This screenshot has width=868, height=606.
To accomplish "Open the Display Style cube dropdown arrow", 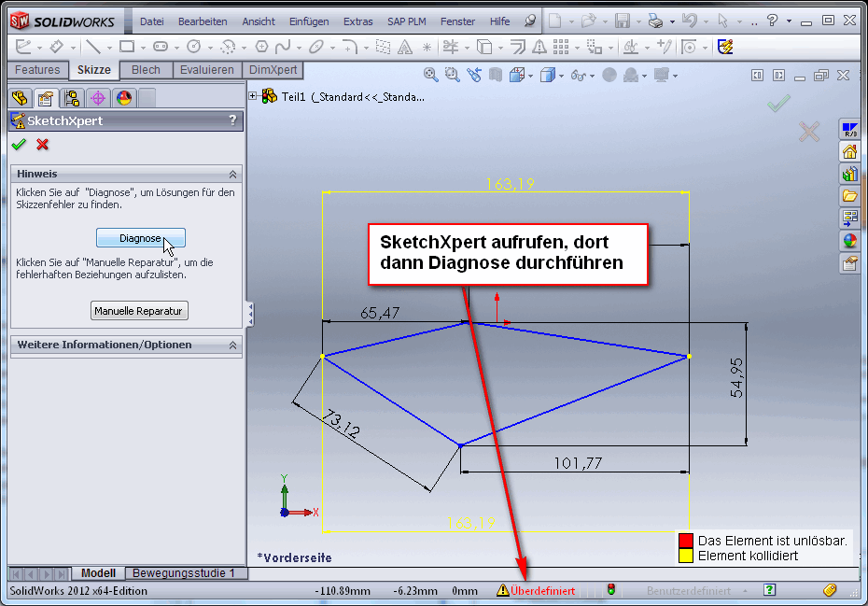I will 561,76.
